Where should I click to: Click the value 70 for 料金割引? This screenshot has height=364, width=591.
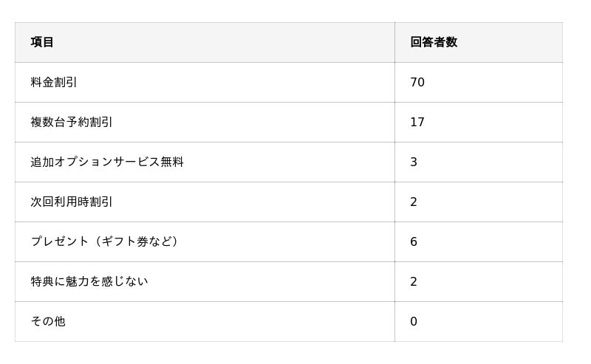(x=417, y=82)
